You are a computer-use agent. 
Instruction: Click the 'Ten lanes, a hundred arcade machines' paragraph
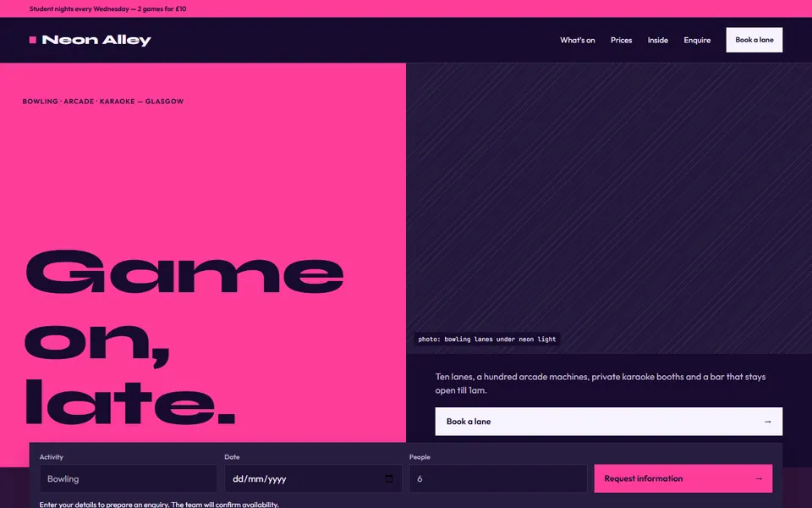click(601, 383)
